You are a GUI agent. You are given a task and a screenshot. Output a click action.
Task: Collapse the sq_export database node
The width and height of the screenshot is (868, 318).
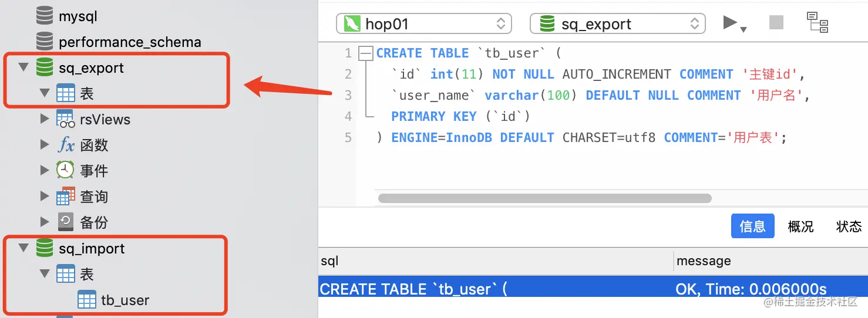coord(23,67)
